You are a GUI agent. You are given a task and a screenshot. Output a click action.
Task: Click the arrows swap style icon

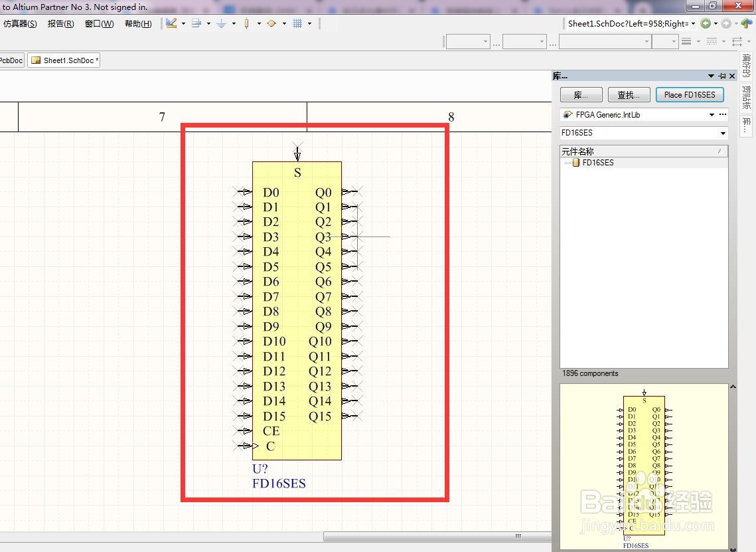click(737, 41)
